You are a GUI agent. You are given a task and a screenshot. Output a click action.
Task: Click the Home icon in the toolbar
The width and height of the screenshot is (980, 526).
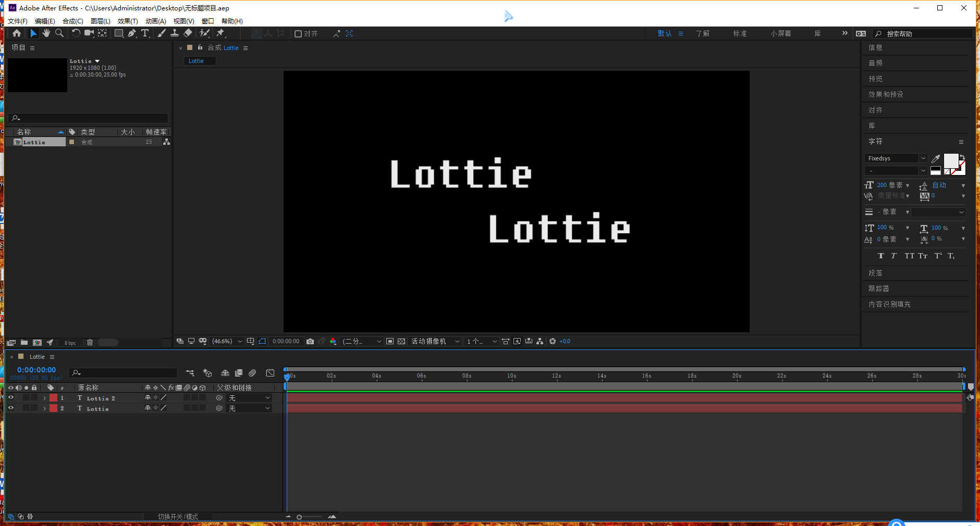[17, 33]
